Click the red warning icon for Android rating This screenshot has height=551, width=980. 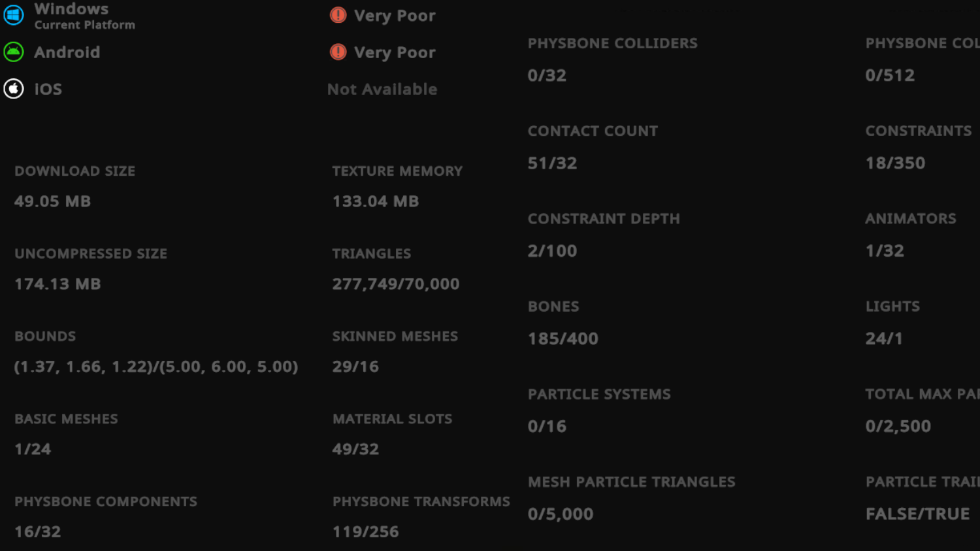(338, 52)
